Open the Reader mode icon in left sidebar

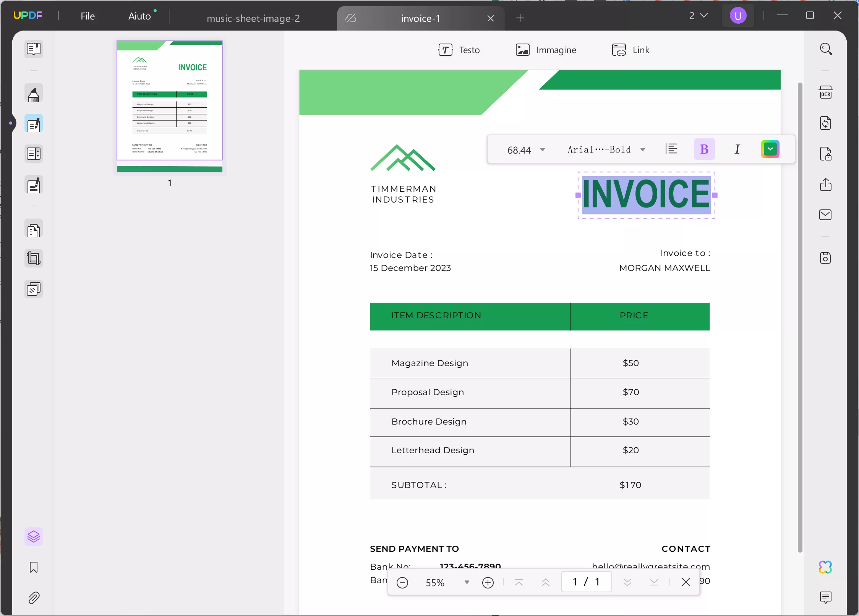(34, 49)
